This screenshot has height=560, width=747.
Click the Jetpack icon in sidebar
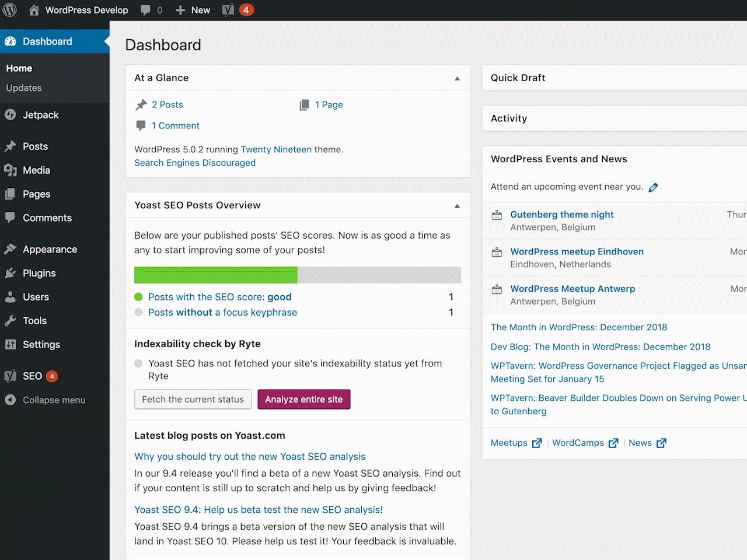pyautogui.click(x=11, y=115)
